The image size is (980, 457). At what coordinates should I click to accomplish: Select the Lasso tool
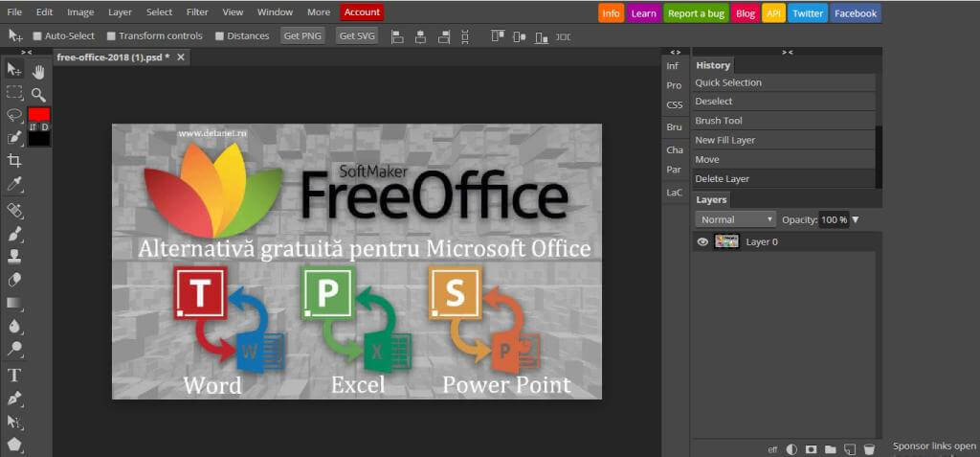(13, 115)
